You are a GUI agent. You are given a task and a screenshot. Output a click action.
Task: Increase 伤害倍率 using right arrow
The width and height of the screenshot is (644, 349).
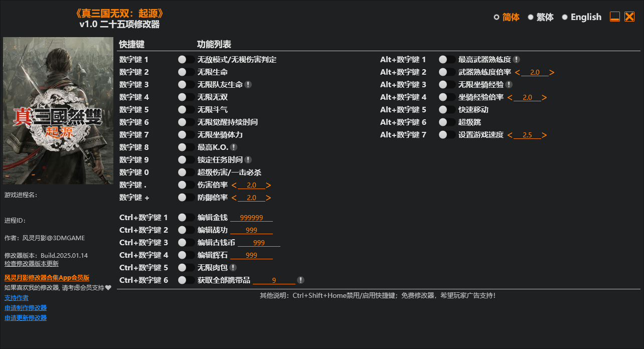pos(268,185)
